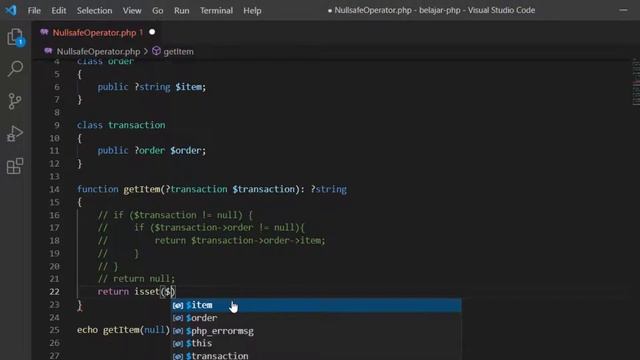Image resolution: width=640 pixels, height=360 pixels.
Task: Choose $item from autocomplete list
Action: coord(316,305)
